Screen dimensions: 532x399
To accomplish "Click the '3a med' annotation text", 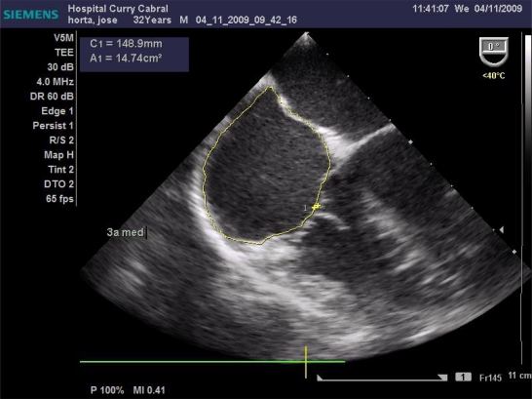I will click(125, 232).
